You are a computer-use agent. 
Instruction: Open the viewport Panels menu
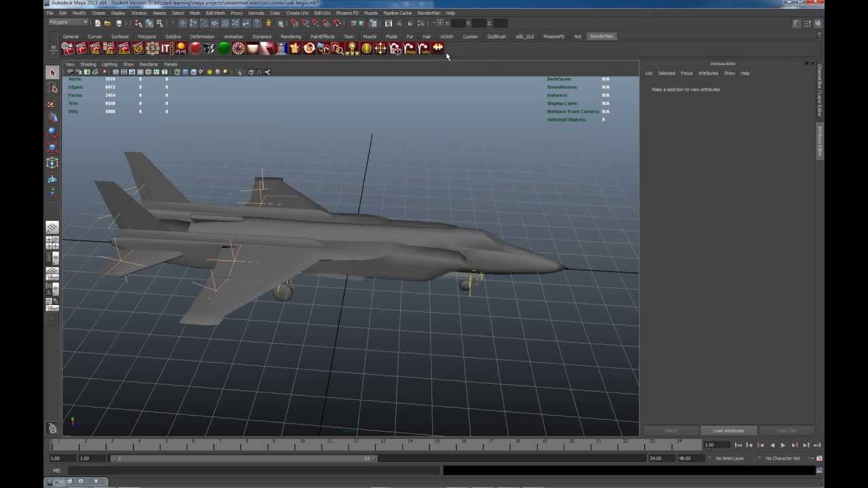click(170, 64)
